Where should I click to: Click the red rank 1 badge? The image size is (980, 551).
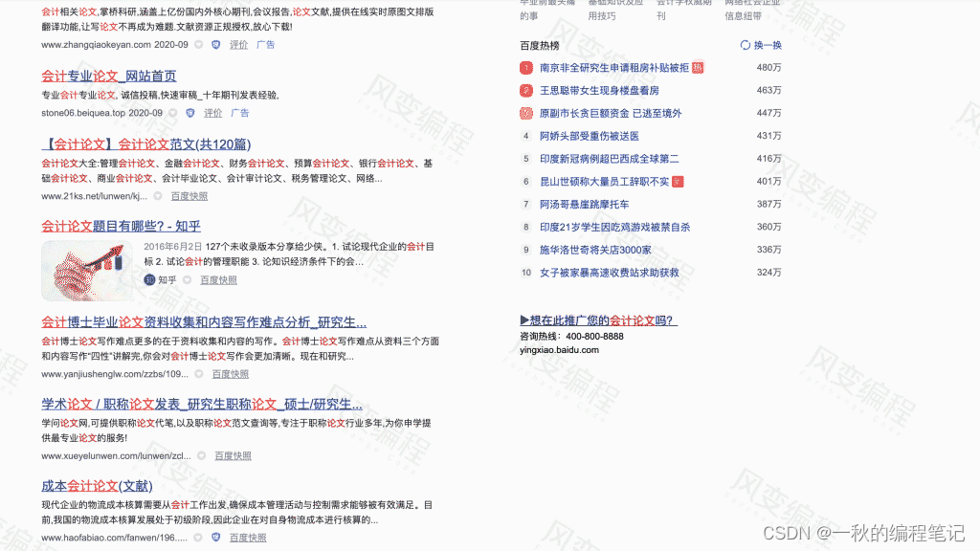(x=526, y=68)
